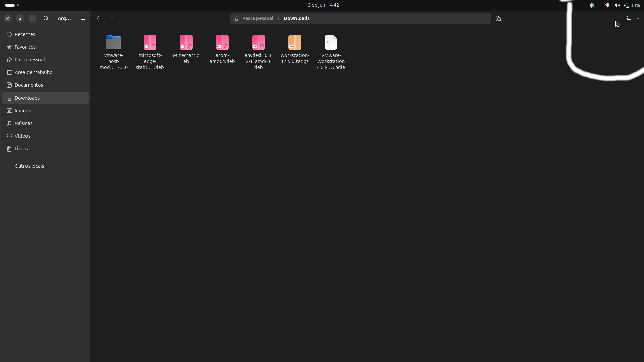Click the volume speaker icon

[617, 5]
